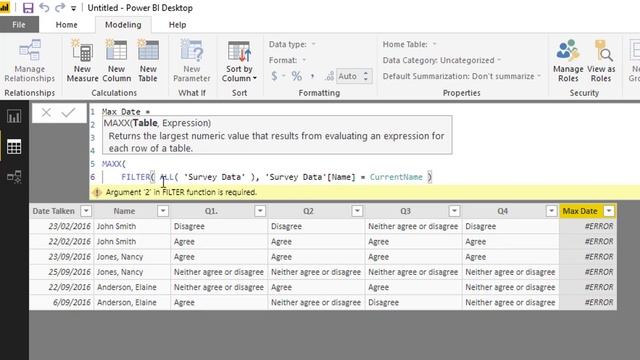Open the Max Date column filter dropdown
640x360 pixels.
609,211
